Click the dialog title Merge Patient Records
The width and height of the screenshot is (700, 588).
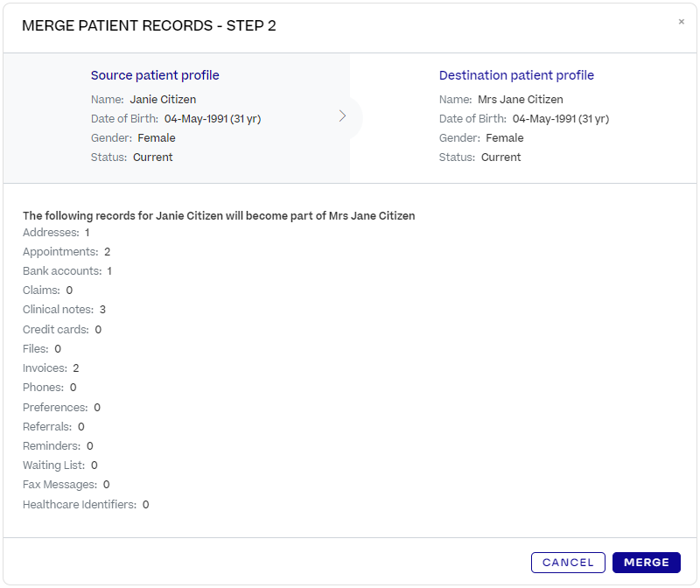point(149,25)
